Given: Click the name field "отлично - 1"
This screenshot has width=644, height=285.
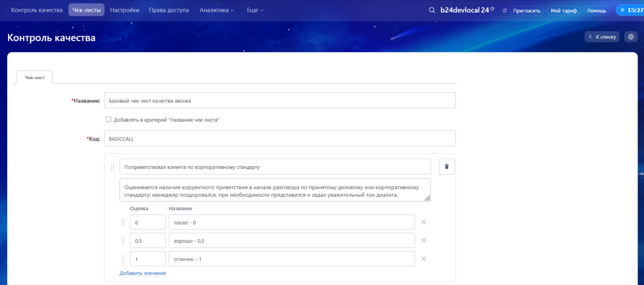Looking at the screenshot, I should pos(292,259).
